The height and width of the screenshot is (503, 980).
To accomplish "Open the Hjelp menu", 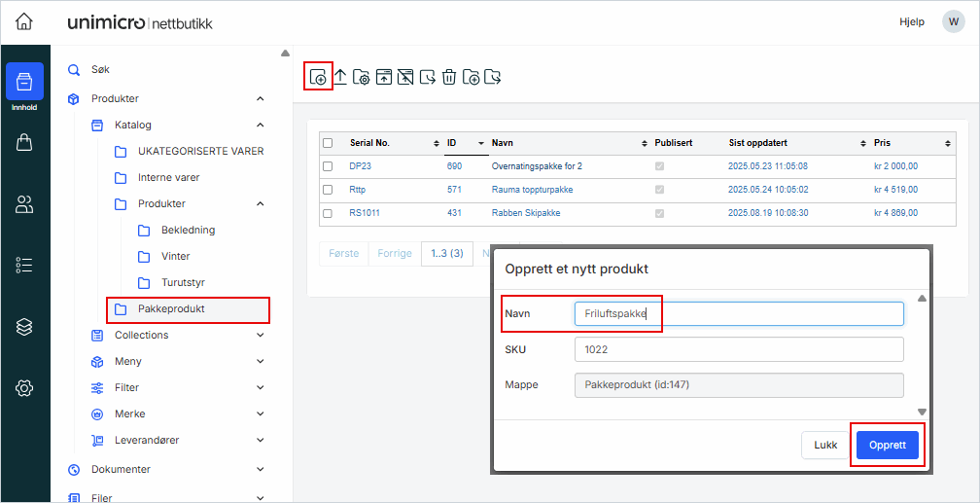I will pyautogui.click(x=911, y=22).
